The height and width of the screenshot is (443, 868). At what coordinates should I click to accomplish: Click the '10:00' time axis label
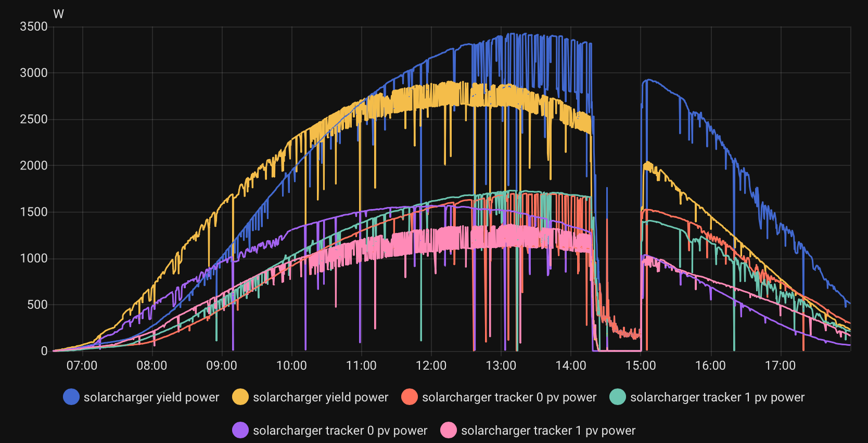tap(291, 366)
